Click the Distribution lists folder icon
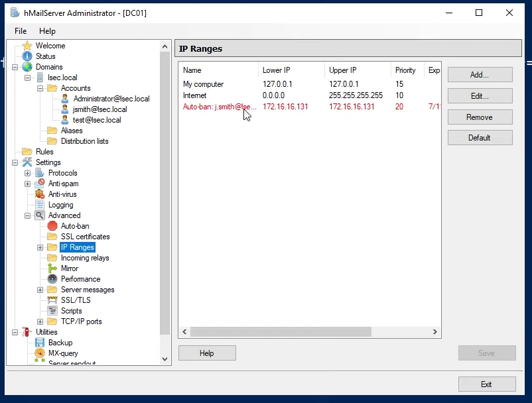This screenshot has width=532, height=403. (x=52, y=141)
